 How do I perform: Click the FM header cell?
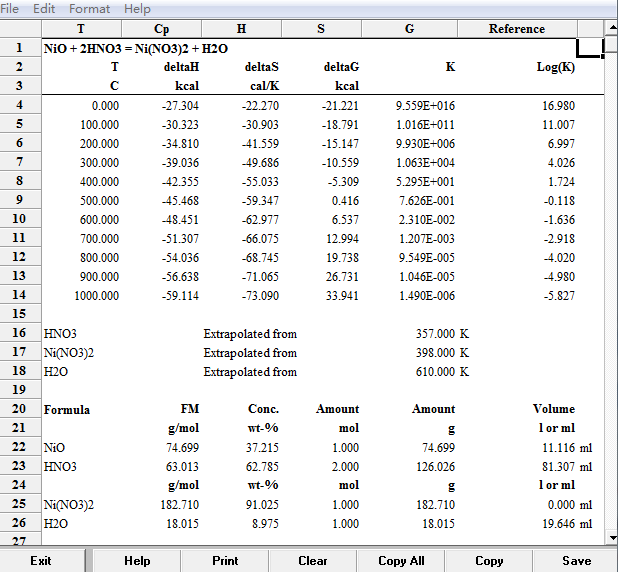190,409
